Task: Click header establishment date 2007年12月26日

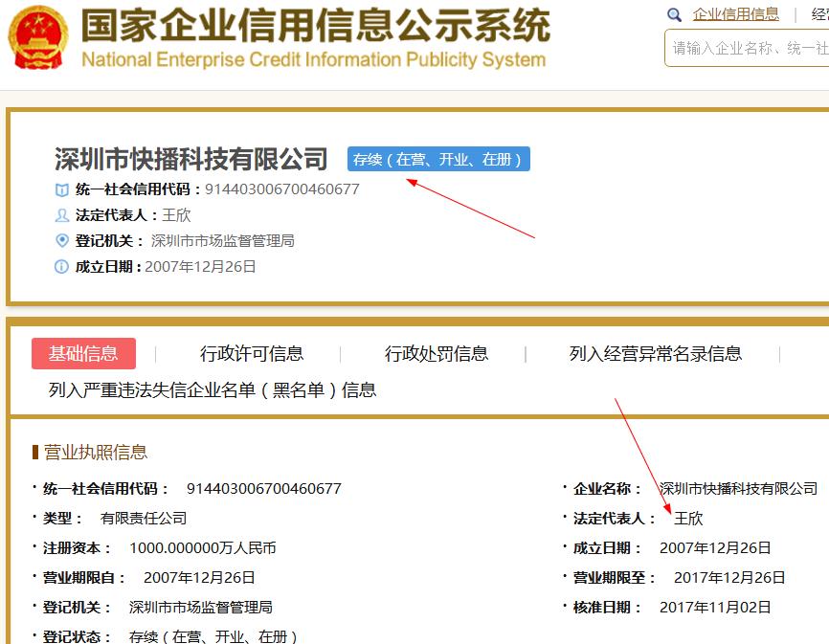Action: coord(200,266)
